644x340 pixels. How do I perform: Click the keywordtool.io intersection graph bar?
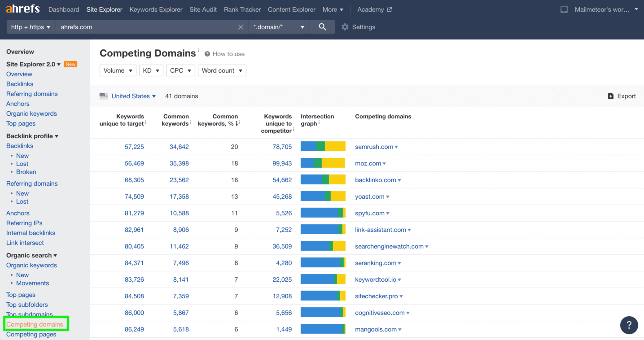[323, 279]
